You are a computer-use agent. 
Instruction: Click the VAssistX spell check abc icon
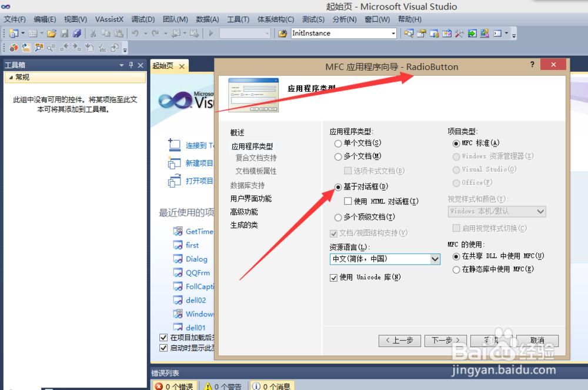[x=102, y=48]
